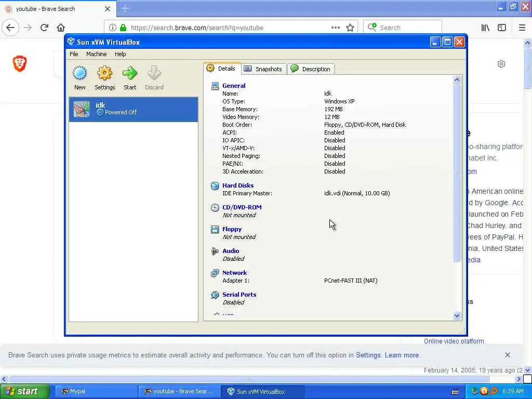532x399 pixels.
Task: Switch to the Snapshots tab
Action: pyautogui.click(x=263, y=69)
